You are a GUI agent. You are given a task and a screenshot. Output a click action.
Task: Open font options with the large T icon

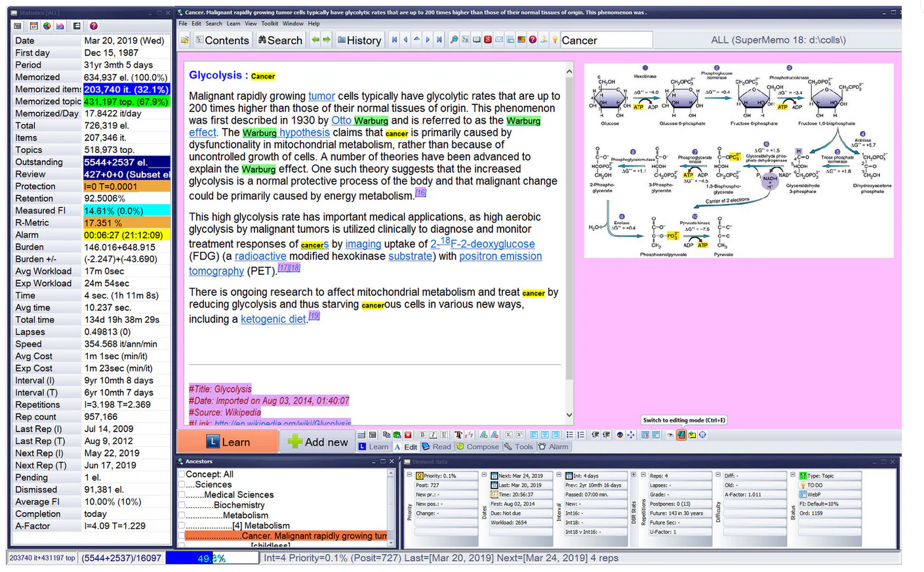pos(457,435)
